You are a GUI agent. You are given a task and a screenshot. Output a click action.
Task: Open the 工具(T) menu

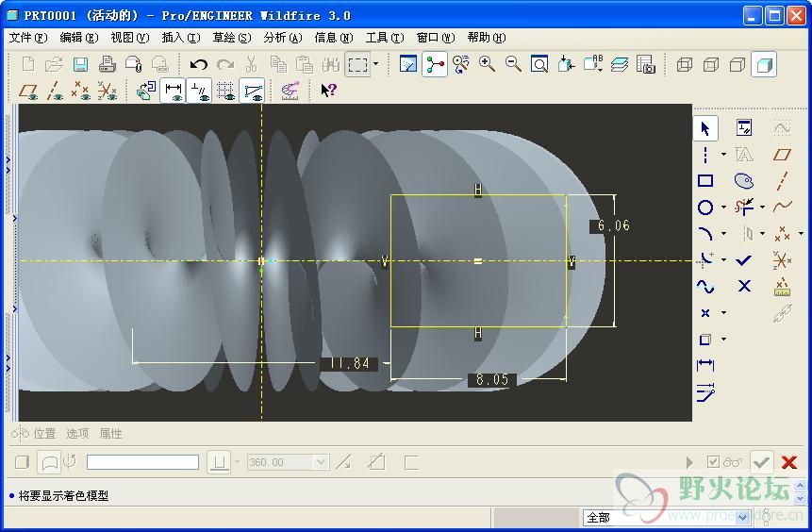[384, 38]
